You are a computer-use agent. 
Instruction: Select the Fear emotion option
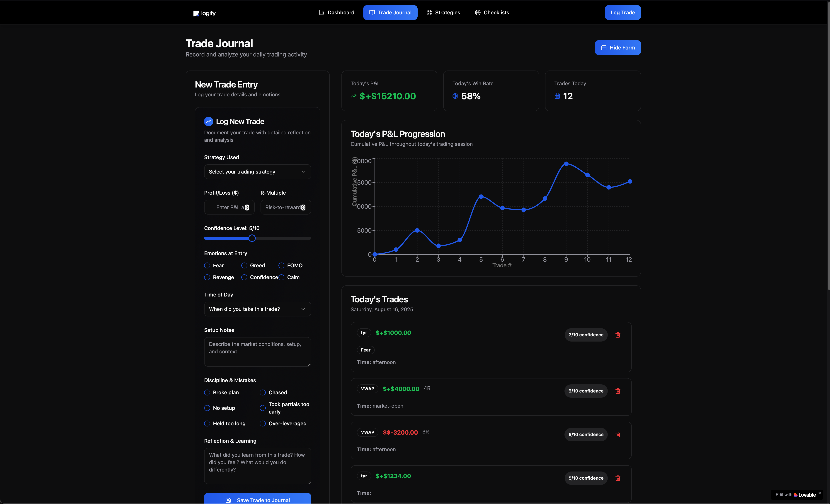click(x=207, y=266)
